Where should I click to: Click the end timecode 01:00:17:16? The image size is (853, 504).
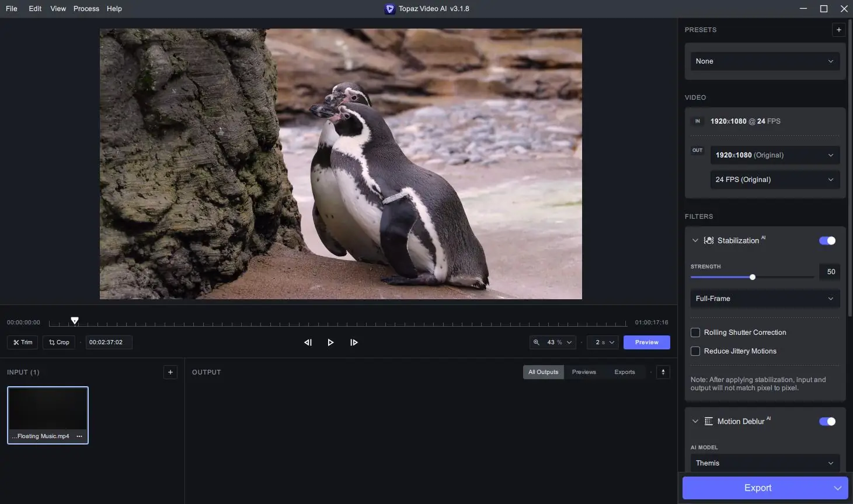coord(652,323)
